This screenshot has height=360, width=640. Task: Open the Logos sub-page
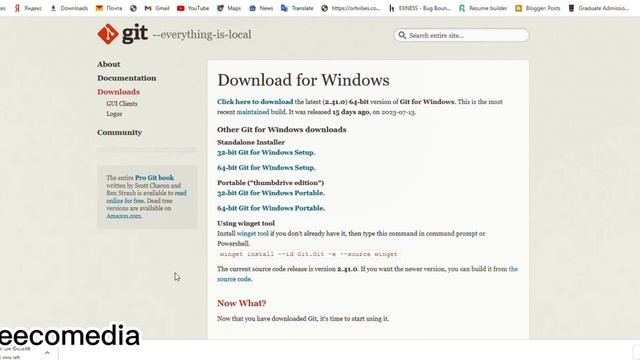tap(114, 114)
